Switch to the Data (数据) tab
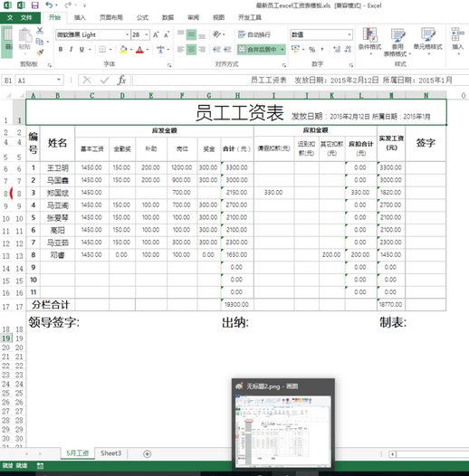Screen dimensions: 469x476 point(167,17)
